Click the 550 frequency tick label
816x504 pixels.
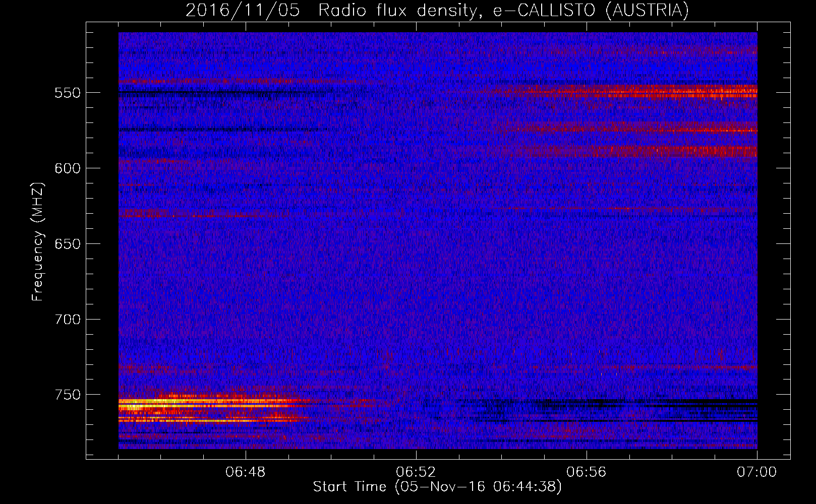tap(67, 93)
